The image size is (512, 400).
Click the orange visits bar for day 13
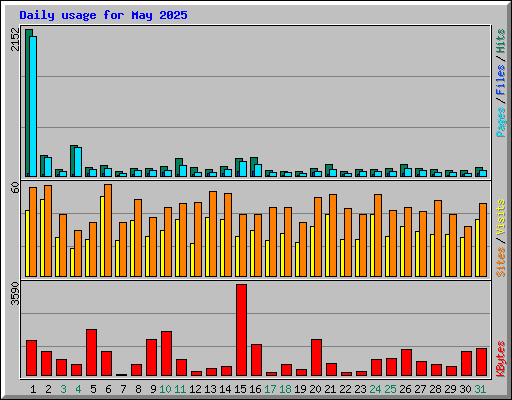click(213, 234)
